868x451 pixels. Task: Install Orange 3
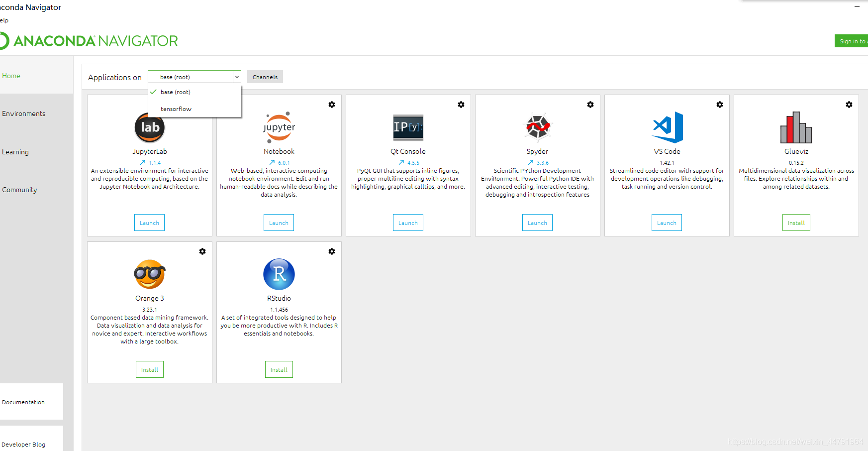(x=150, y=369)
